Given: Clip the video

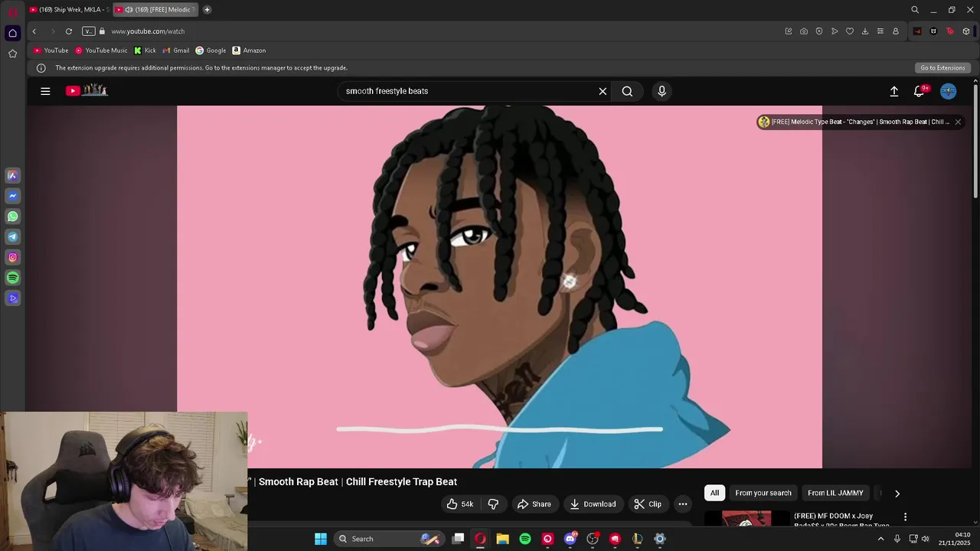Looking at the screenshot, I should pyautogui.click(x=648, y=504).
